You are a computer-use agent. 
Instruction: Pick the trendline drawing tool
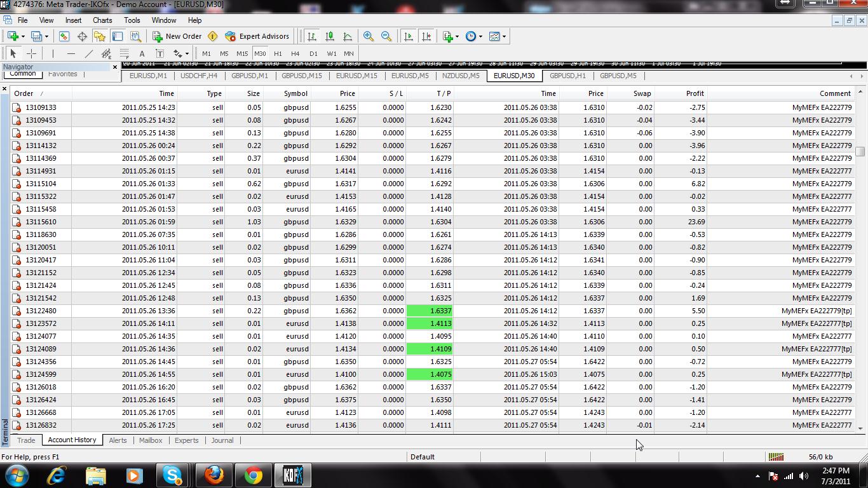(89, 53)
